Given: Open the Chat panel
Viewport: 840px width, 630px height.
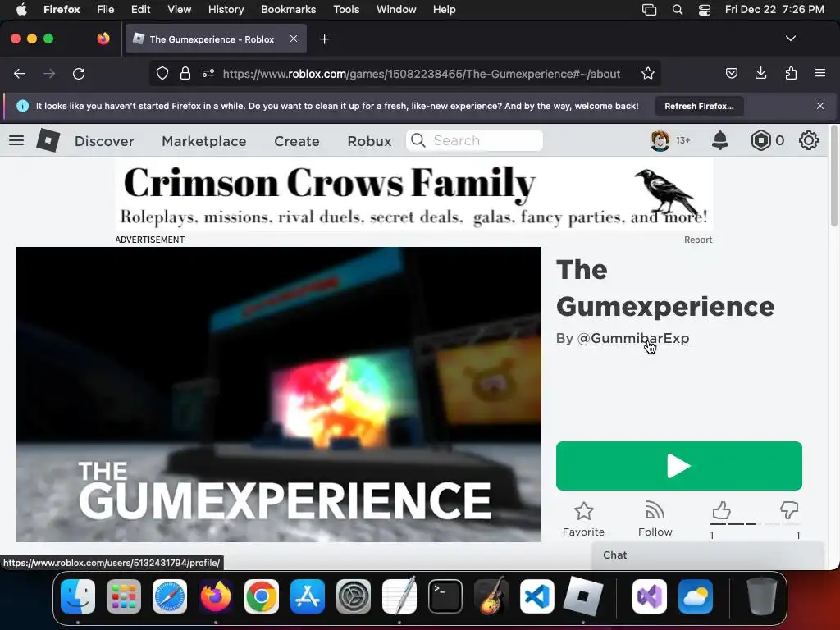Looking at the screenshot, I should pos(707,555).
